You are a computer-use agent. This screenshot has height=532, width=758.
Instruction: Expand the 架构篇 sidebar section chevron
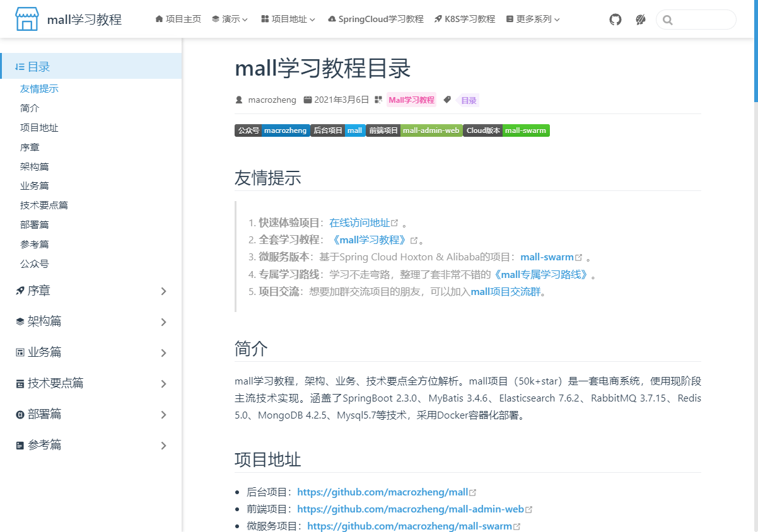click(163, 322)
